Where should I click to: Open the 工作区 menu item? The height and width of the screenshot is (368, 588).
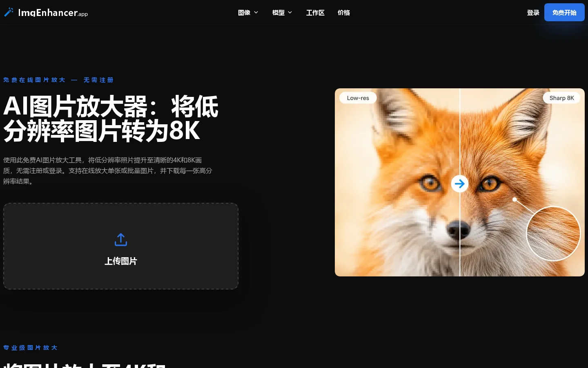(x=315, y=13)
